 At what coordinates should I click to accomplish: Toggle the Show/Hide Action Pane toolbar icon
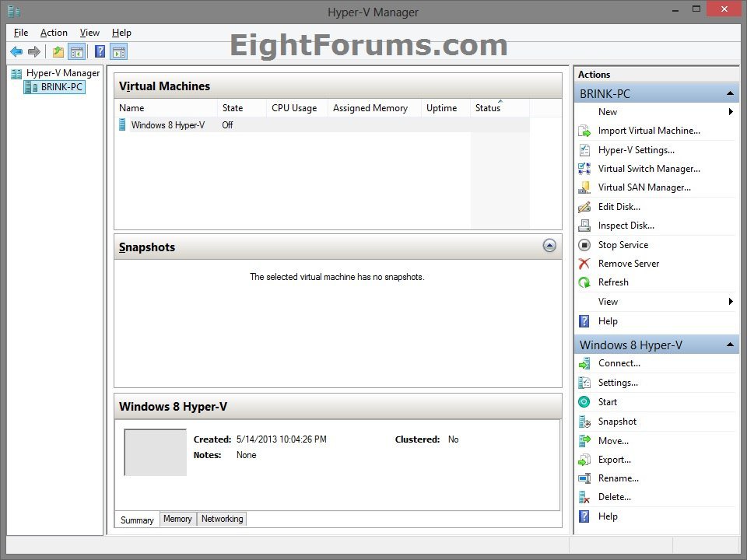pos(118,51)
